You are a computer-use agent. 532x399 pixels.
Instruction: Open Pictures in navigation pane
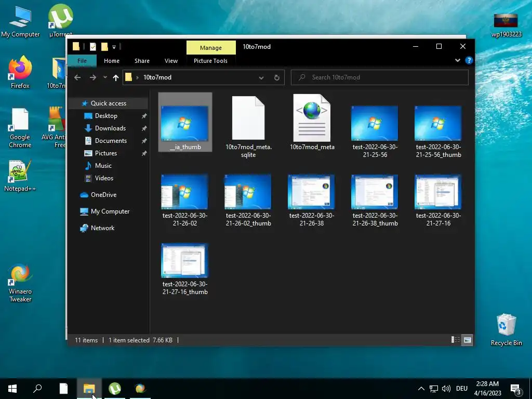click(106, 153)
